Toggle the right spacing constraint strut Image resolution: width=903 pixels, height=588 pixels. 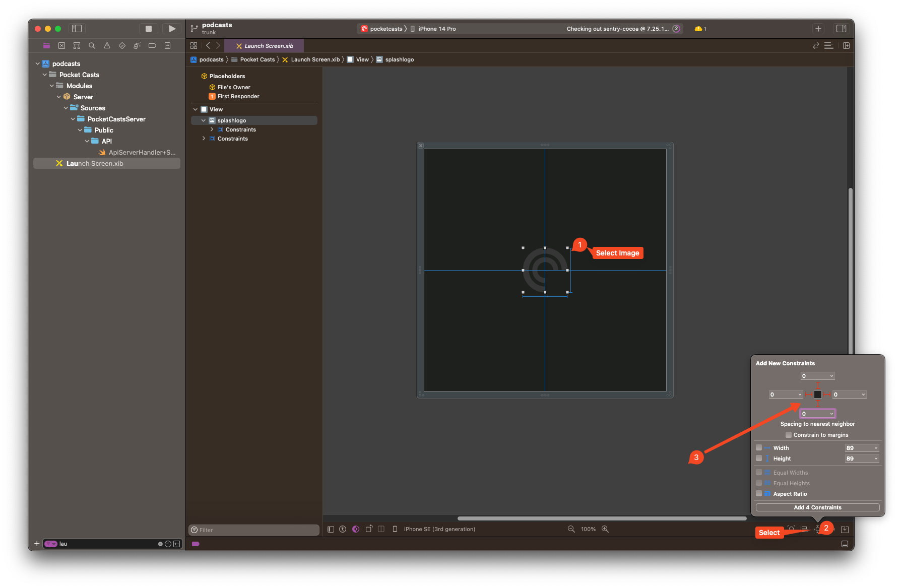point(827,395)
